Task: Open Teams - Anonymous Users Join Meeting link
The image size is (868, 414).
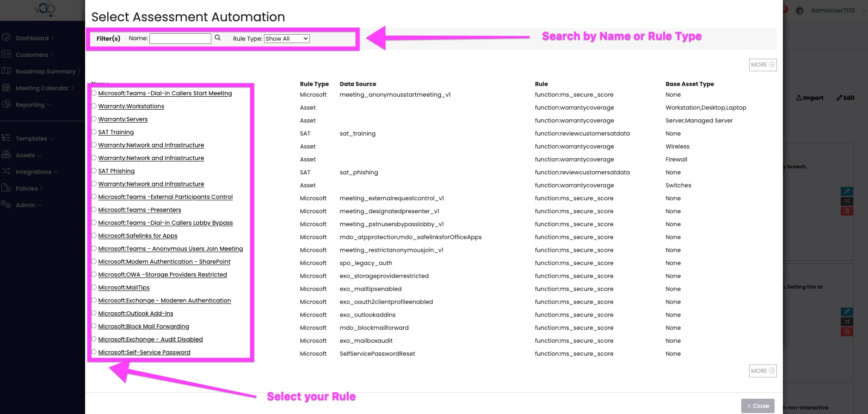Action: [x=170, y=248]
